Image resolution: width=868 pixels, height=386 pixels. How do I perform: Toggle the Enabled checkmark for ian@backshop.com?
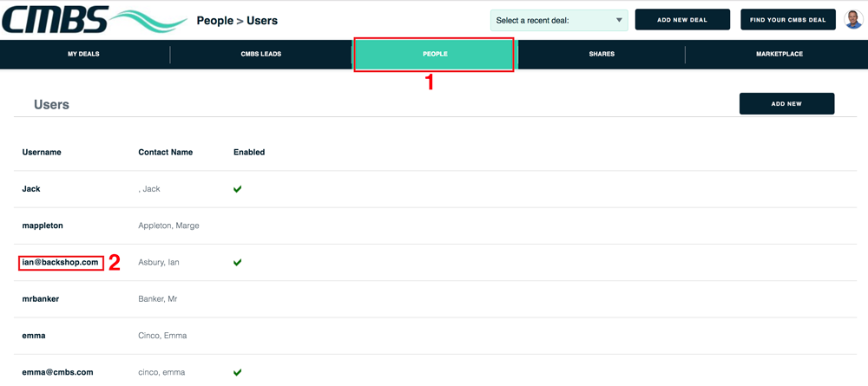(237, 262)
